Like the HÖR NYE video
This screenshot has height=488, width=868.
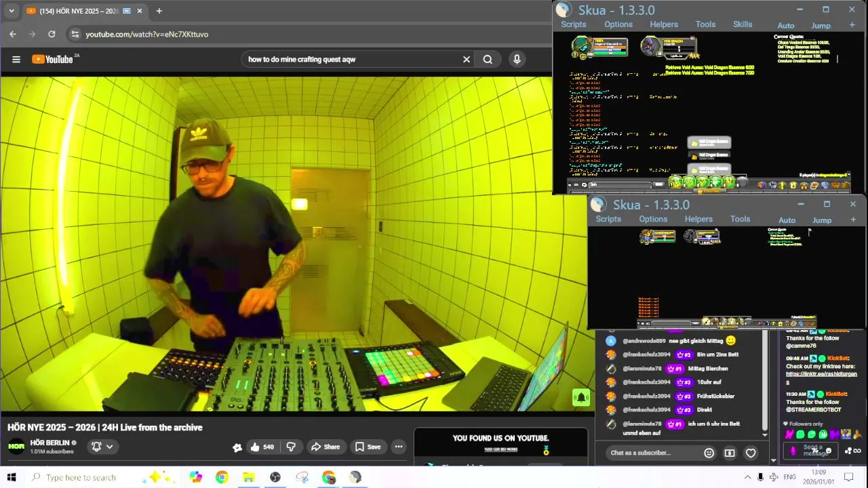click(262, 447)
